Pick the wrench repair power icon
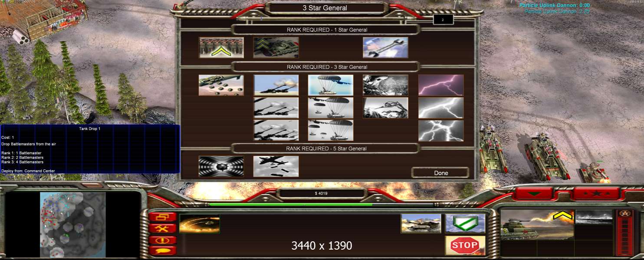Viewport: 644px width, 260px height. (385, 48)
